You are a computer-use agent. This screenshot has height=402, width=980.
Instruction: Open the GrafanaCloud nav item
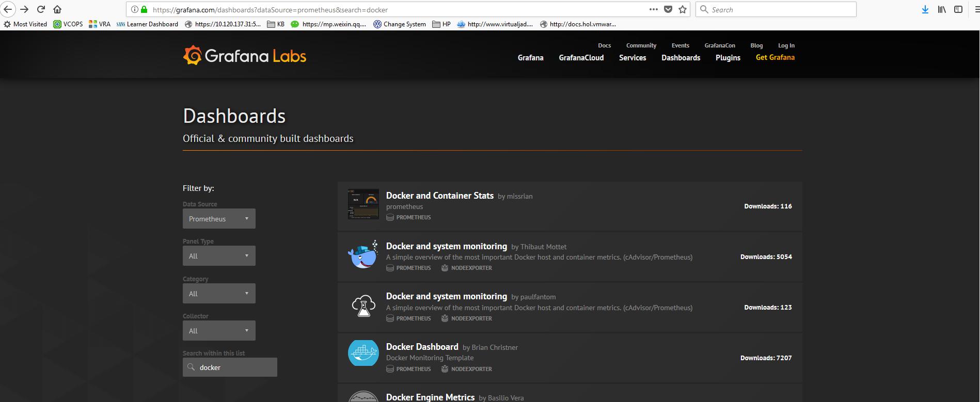point(581,58)
